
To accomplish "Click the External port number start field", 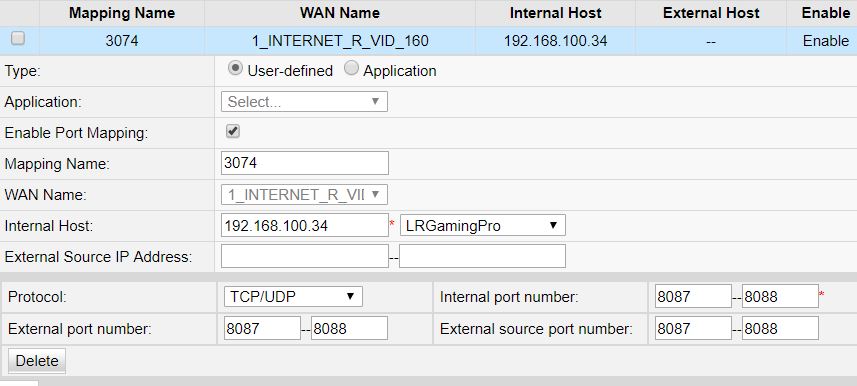I will 262,328.
